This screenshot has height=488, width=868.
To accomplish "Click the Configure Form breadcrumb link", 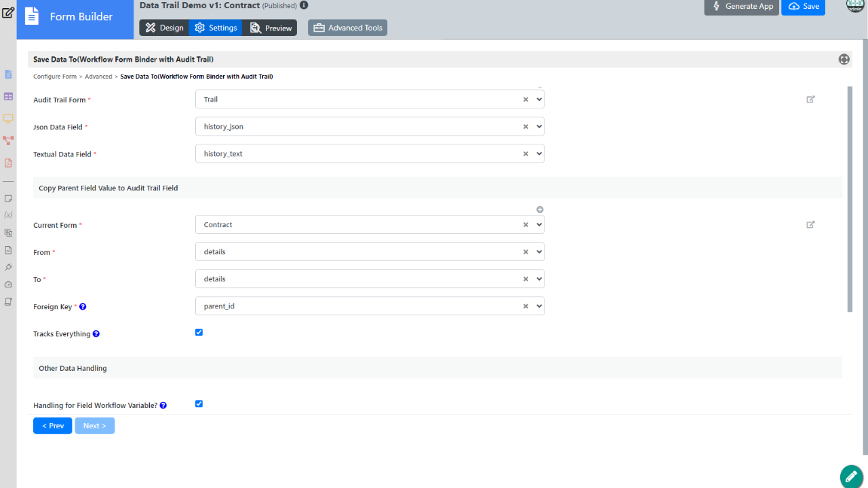I will click(x=55, y=77).
